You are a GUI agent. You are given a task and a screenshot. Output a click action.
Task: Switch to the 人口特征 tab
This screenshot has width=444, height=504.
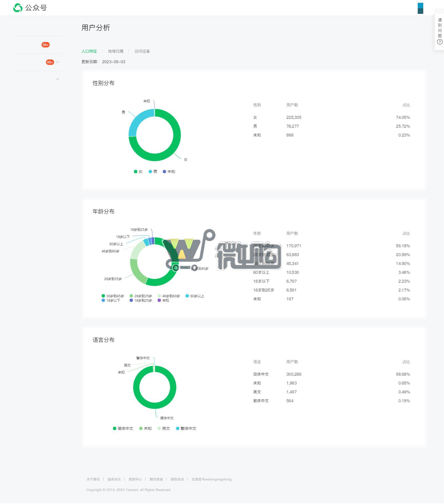pyautogui.click(x=89, y=51)
